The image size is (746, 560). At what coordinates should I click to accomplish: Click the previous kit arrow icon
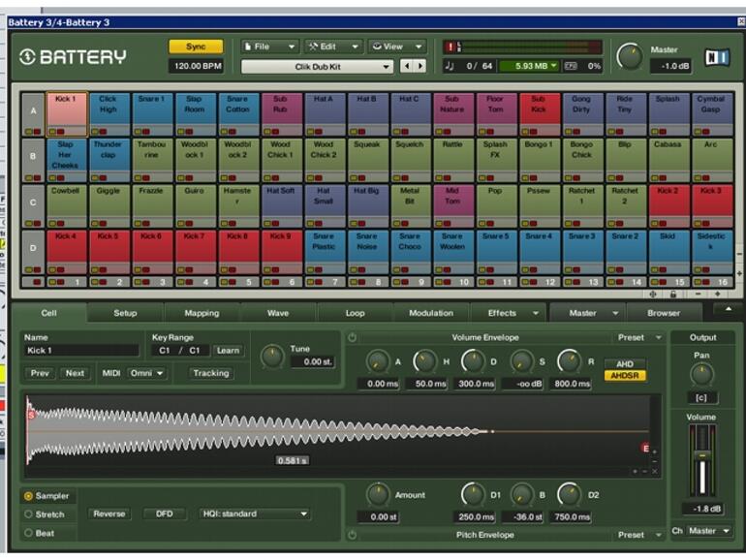[407, 66]
